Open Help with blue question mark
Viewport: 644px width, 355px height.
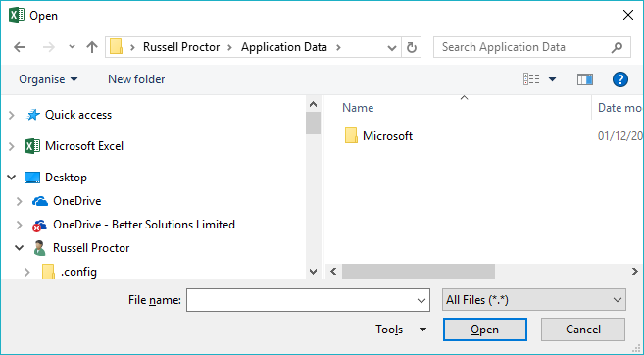620,79
